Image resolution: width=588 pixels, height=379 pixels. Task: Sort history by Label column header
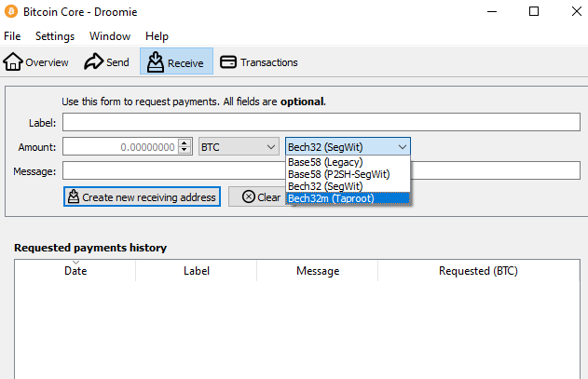point(197,271)
